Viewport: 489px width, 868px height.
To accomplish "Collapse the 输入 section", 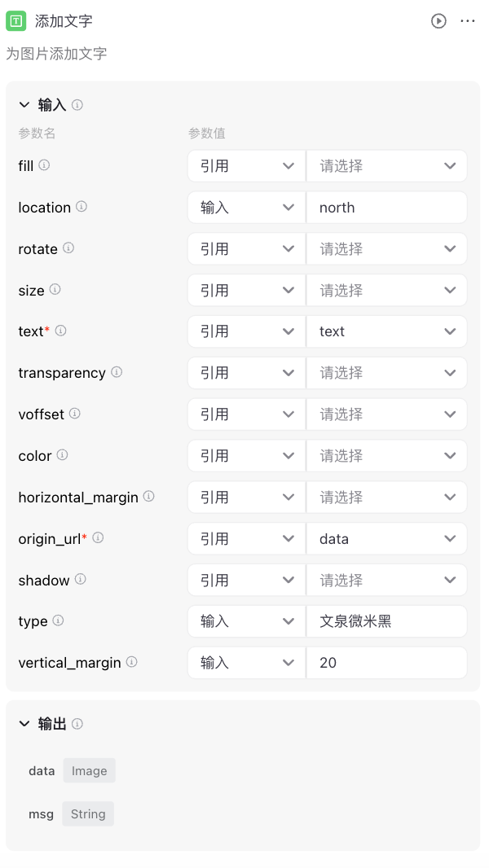I will 24,104.
